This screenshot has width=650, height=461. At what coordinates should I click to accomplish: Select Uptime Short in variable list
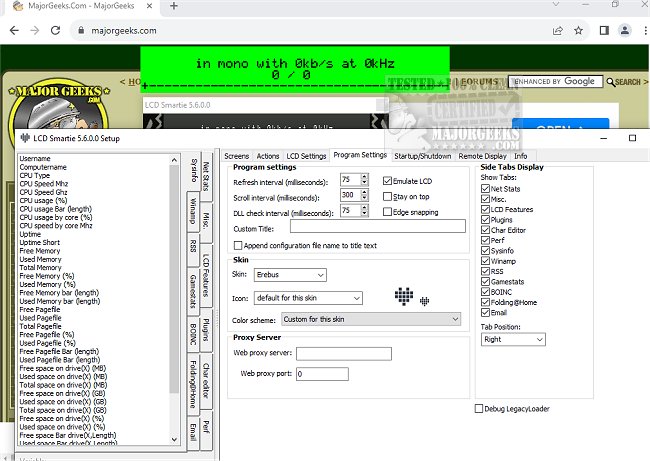click(x=40, y=243)
